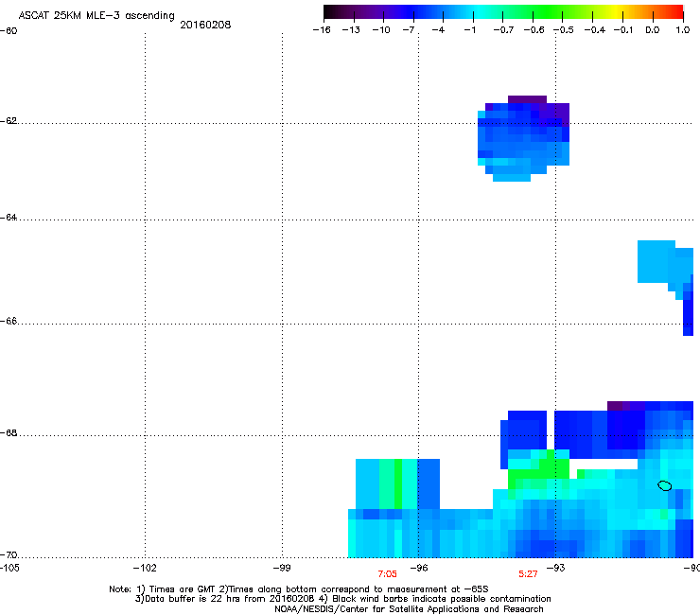Click the black circular contour marker
Viewport: 700px width, 615px height.
click(x=665, y=485)
